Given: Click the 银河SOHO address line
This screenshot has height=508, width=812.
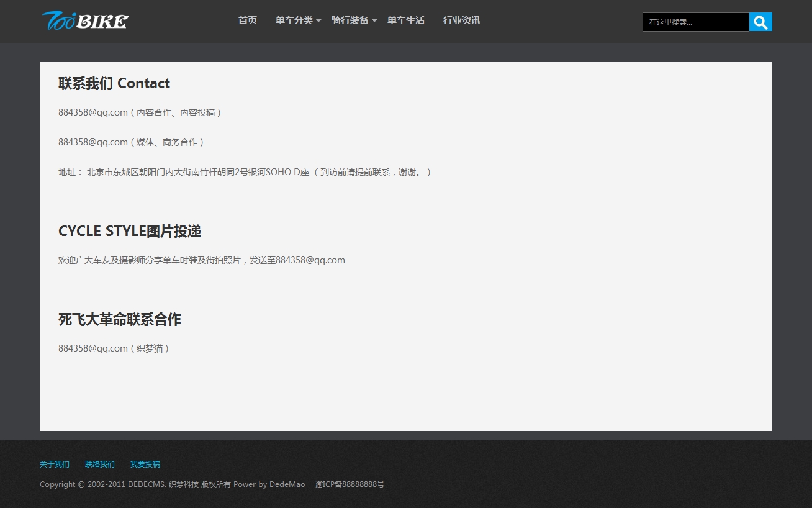Looking at the screenshot, I should [245, 172].
